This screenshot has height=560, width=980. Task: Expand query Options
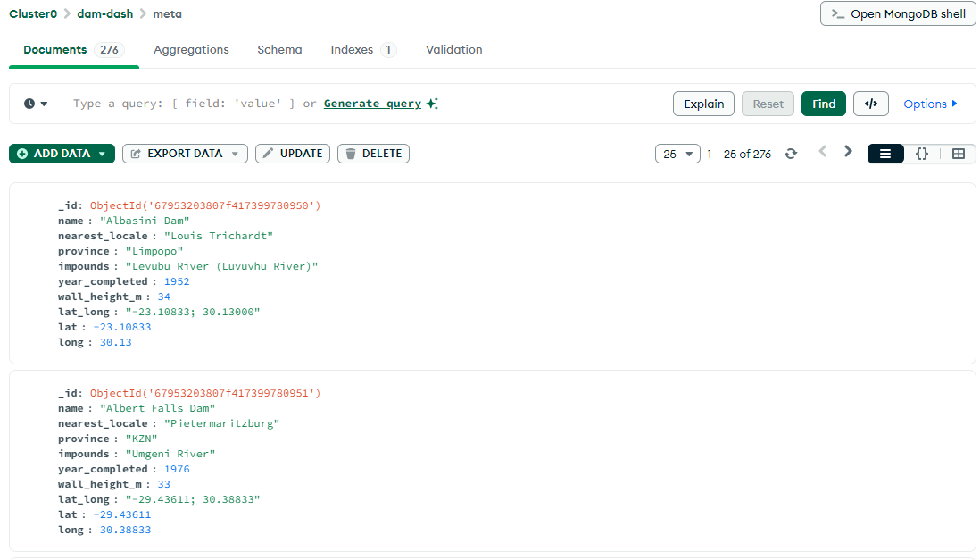[x=930, y=104]
